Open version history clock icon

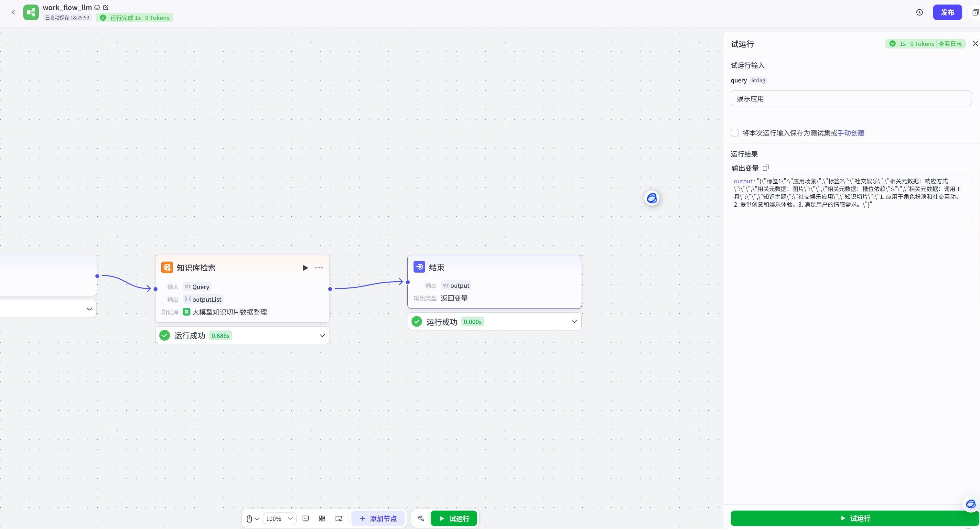pyautogui.click(x=919, y=12)
